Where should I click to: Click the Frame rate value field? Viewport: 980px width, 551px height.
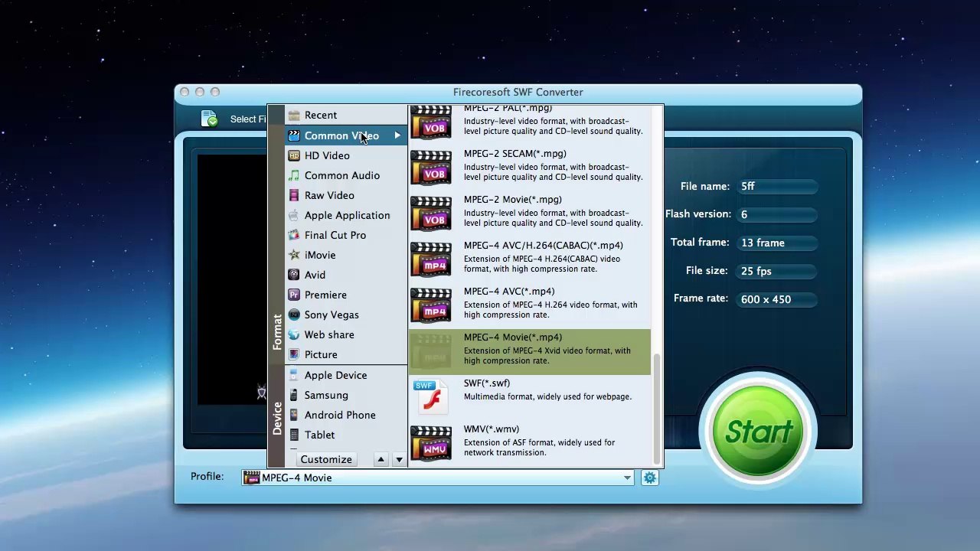(776, 299)
